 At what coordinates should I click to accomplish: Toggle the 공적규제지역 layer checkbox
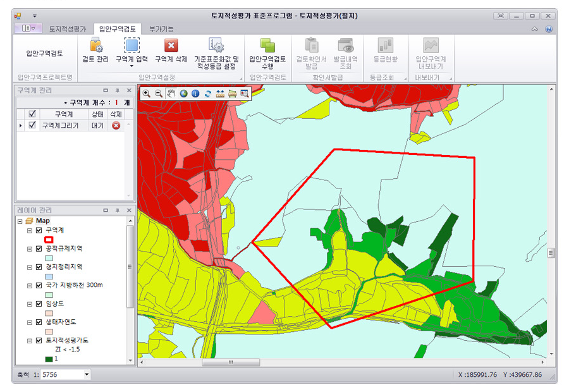click(x=39, y=248)
